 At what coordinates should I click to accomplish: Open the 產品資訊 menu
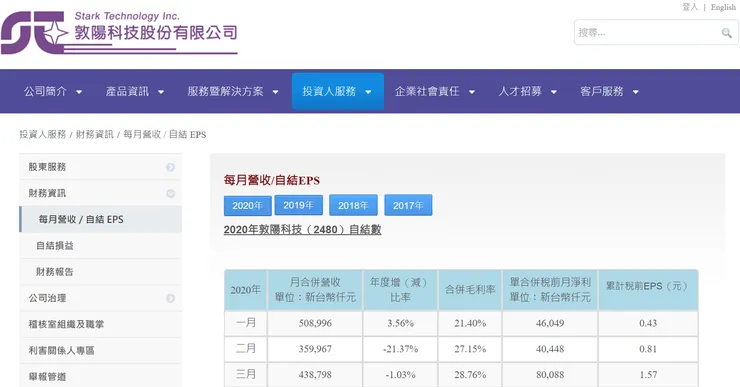point(127,91)
